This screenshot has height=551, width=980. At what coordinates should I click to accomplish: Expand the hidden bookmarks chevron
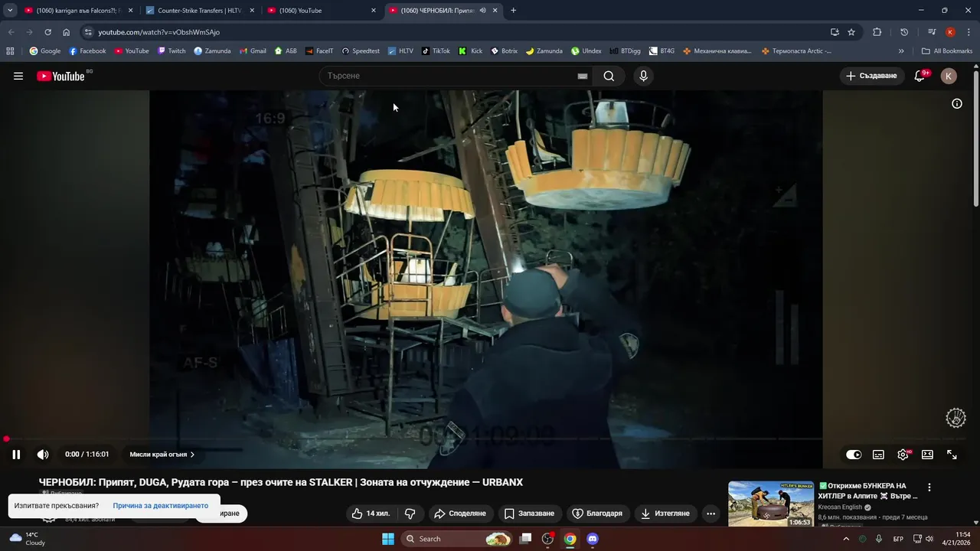(x=901, y=51)
